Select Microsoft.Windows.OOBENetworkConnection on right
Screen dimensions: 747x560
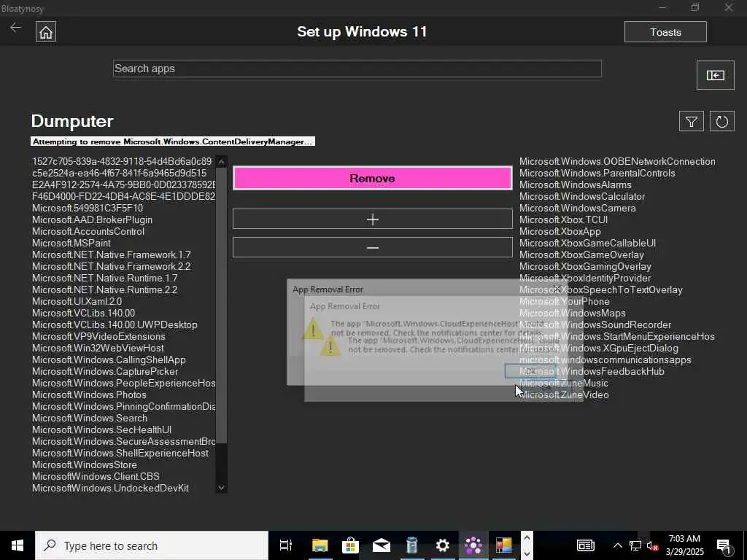[x=617, y=161]
